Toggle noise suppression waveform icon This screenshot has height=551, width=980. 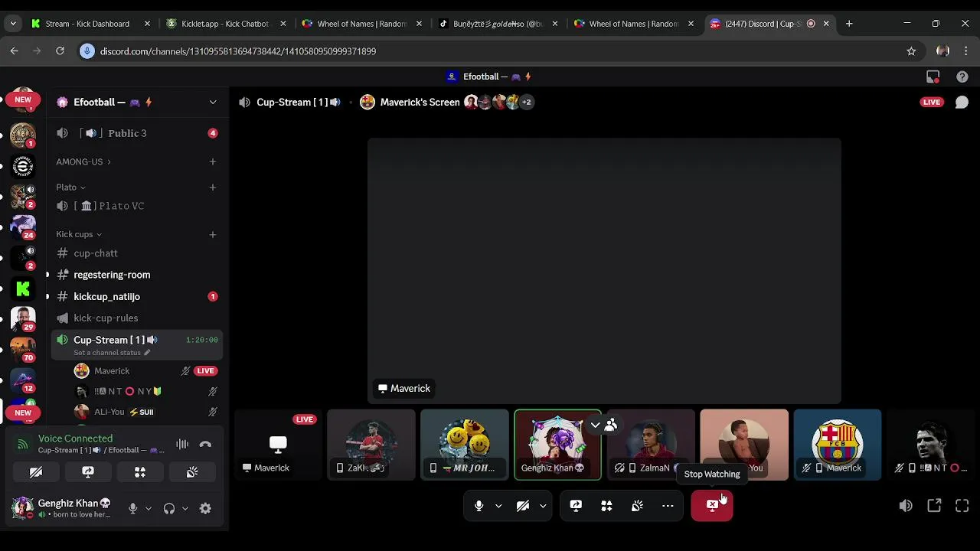[x=182, y=444]
